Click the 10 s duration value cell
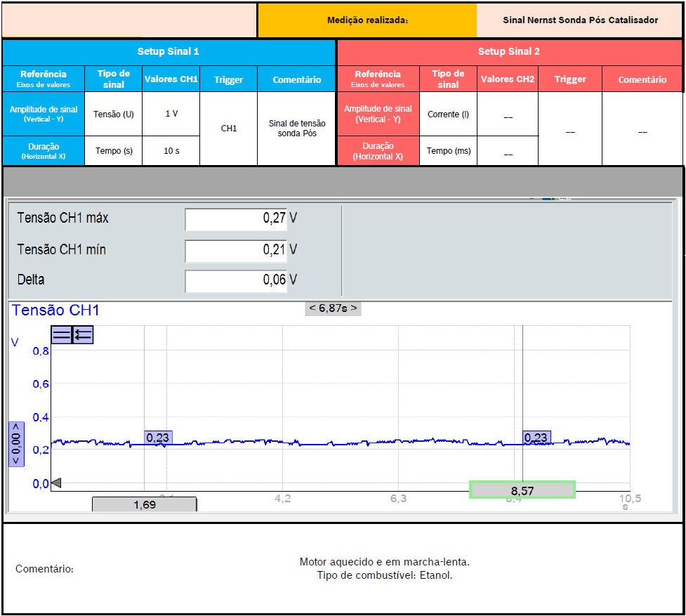 point(171,151)
